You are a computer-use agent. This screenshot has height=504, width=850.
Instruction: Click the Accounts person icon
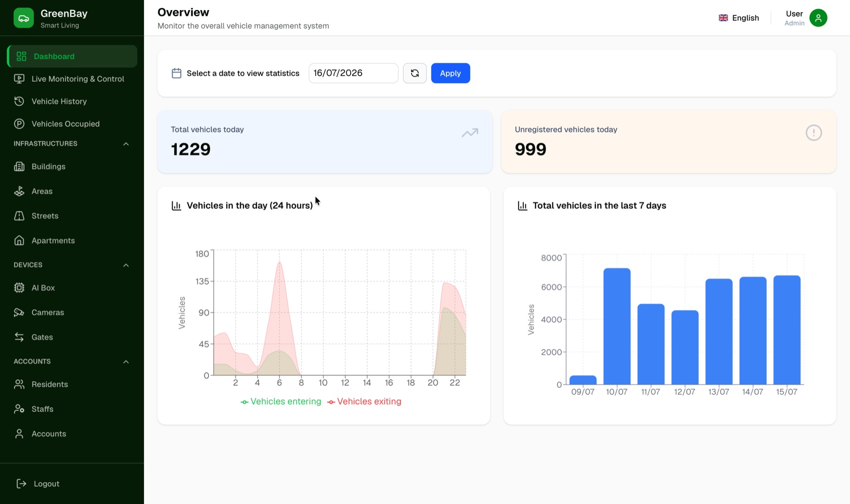[19, 434]
